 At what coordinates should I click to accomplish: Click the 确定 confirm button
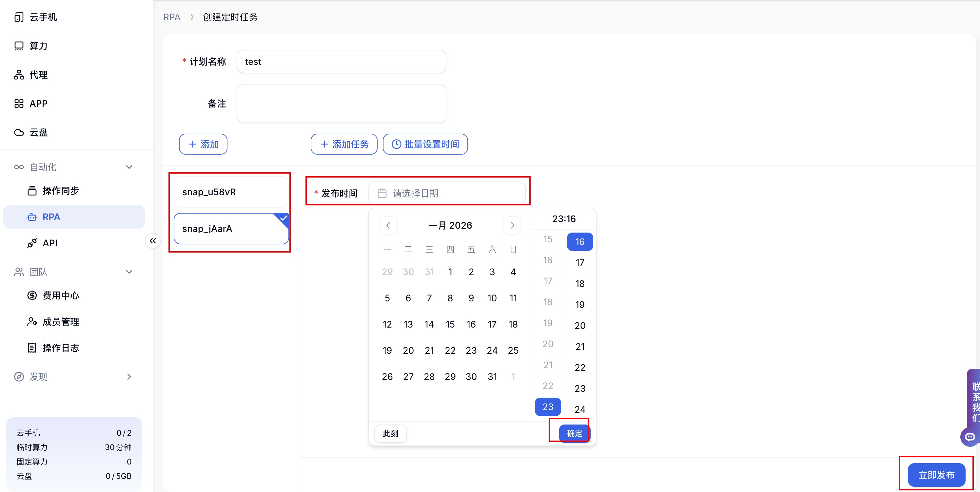(x=574, y=433)
